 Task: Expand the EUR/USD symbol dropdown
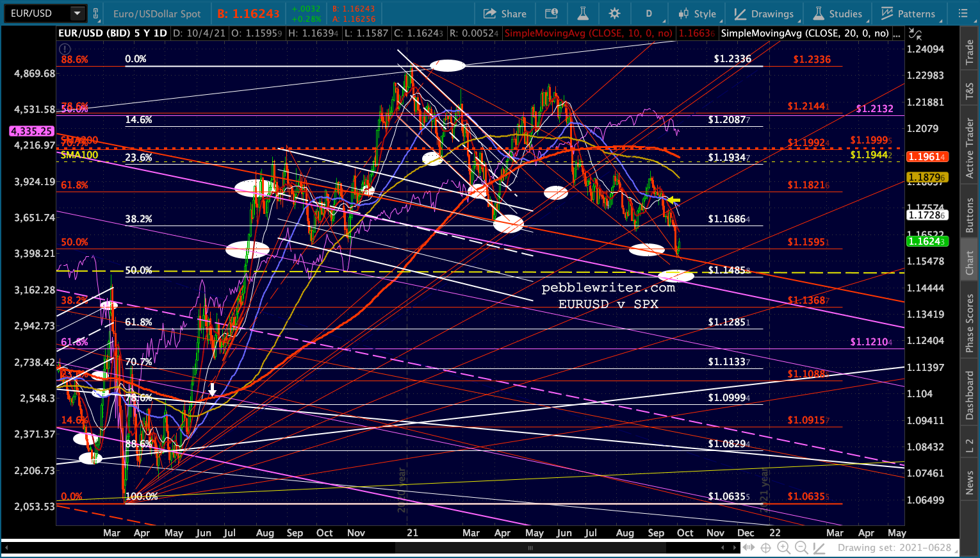78,13
